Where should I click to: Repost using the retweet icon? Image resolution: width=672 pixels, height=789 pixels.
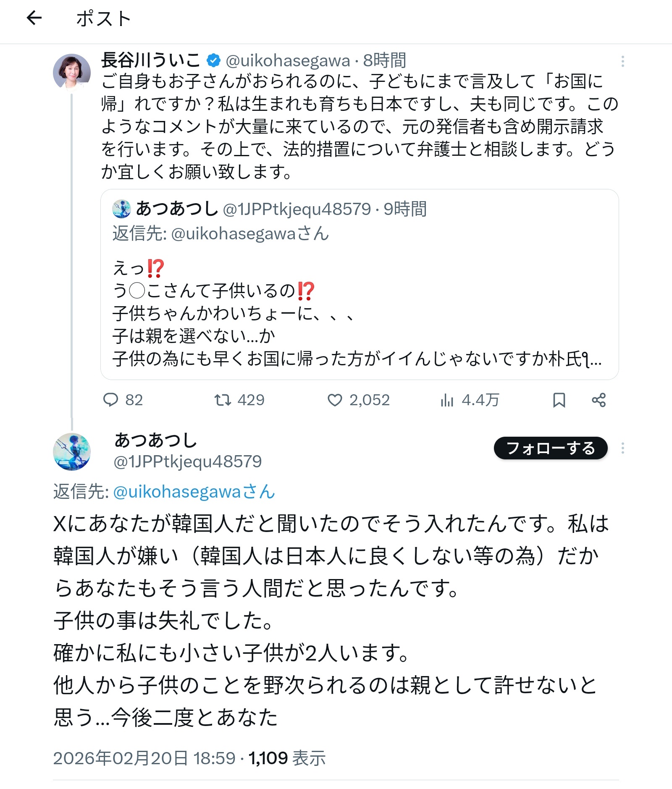(222, 399)
